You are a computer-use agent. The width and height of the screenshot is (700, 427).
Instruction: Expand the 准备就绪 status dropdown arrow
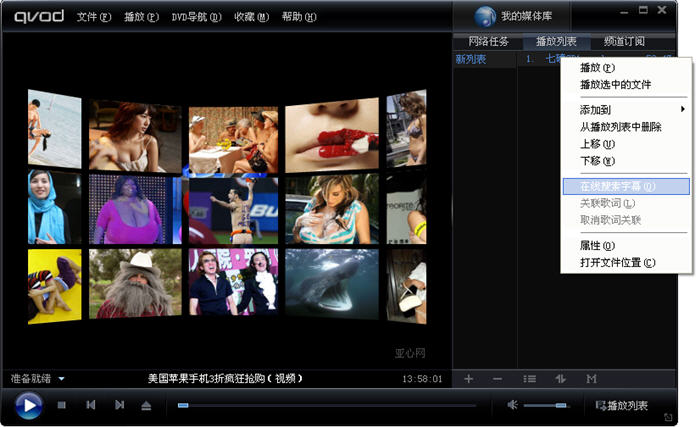[62, 379]
